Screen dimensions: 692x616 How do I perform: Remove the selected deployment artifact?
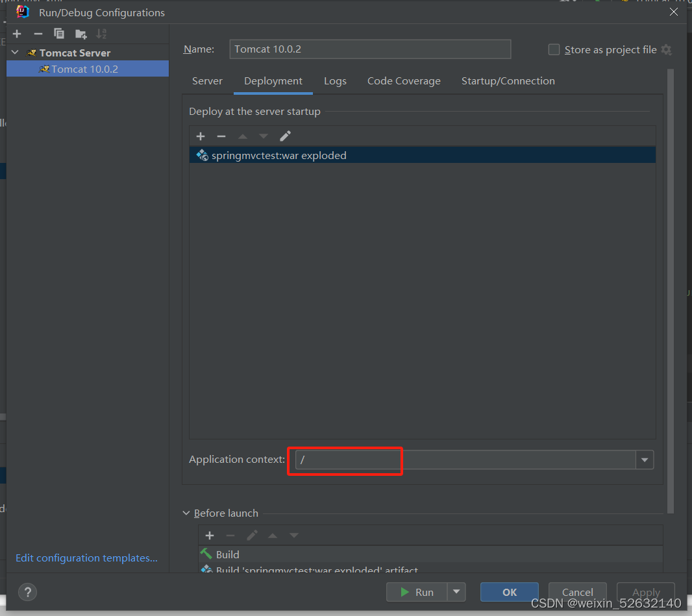click(x=221, y=136)
